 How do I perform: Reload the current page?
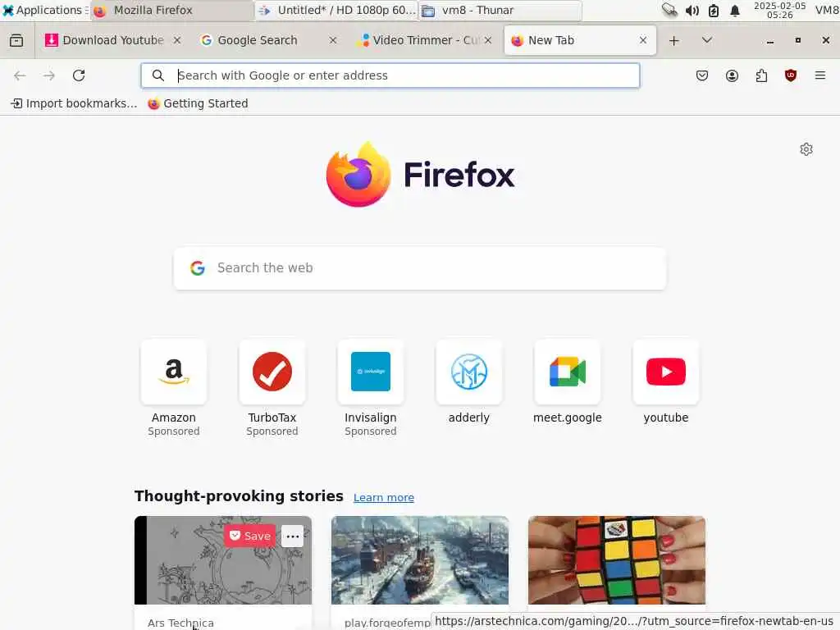[79, 75]
